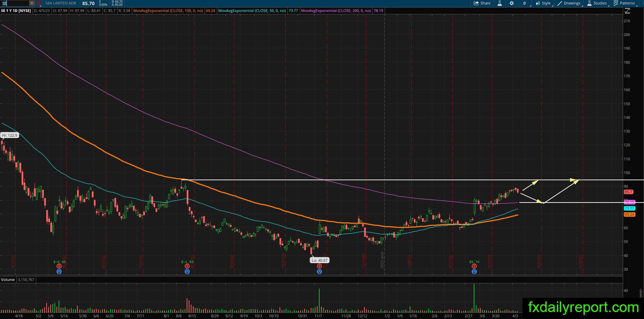Click the "Hi: 122.9" price bubble
The width and height of the screenshot is (644, 319).
click(9, 135)
